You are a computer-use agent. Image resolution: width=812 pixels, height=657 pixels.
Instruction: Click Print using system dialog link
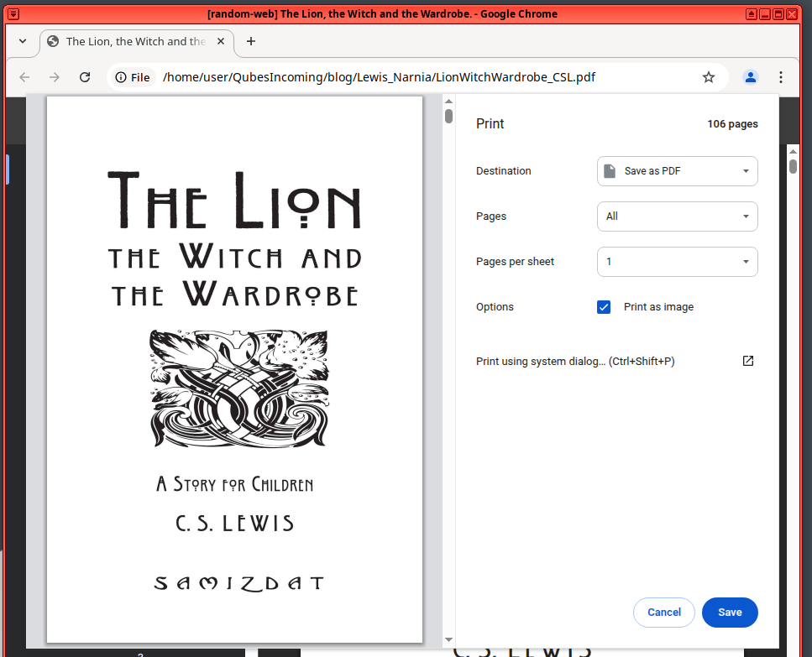coord(575,362)
